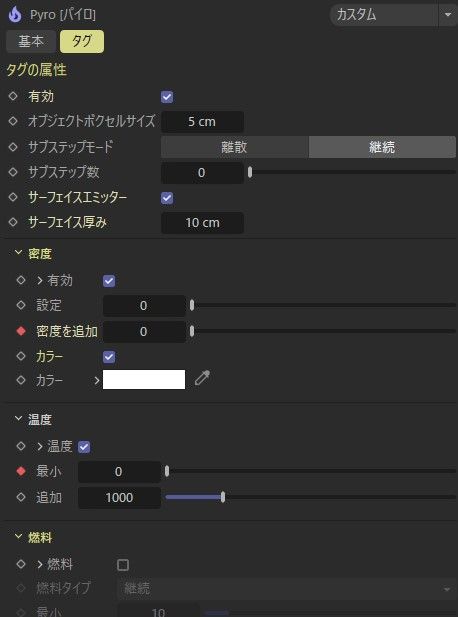Click red keyframe diamond beside 密度を追加
Image resolution: width=458 pixels, height=617 pixels.
point(21,331)
